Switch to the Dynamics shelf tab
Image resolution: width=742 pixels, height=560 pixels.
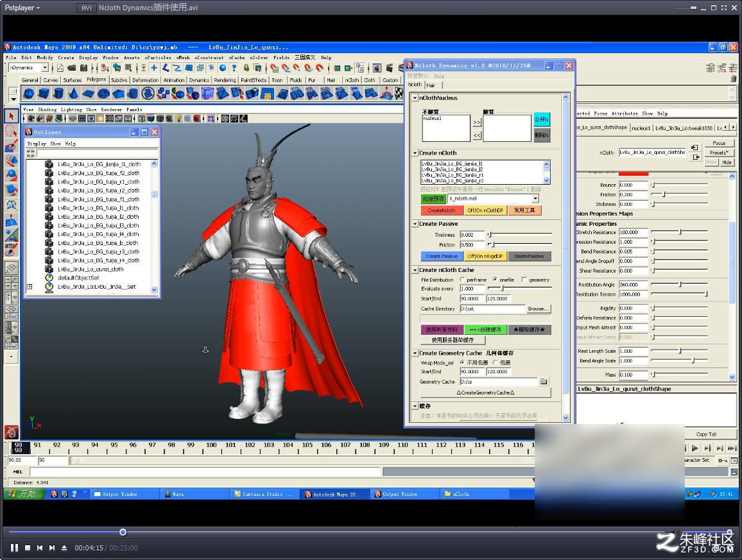coord(199,80)
